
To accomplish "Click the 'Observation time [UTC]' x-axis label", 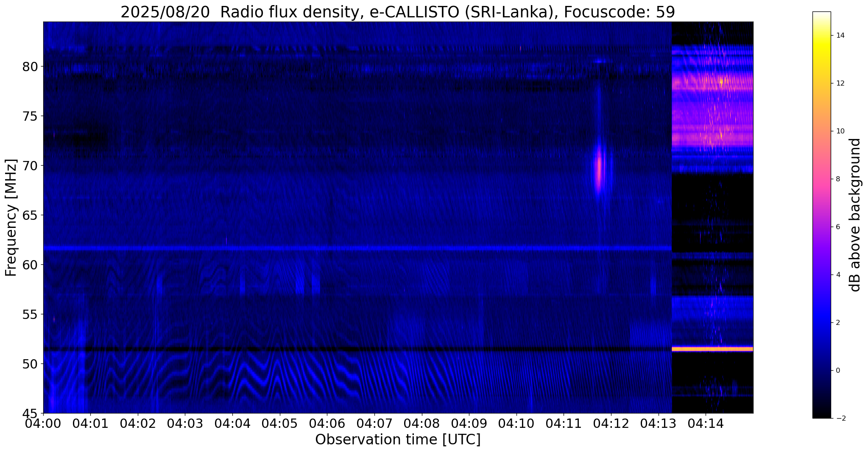I will click(x=398, y=440).
